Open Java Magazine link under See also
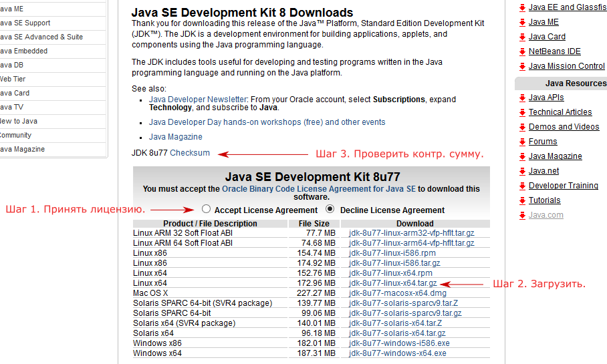The height and width of the screenshot is (364, 607). coord(175,137)
